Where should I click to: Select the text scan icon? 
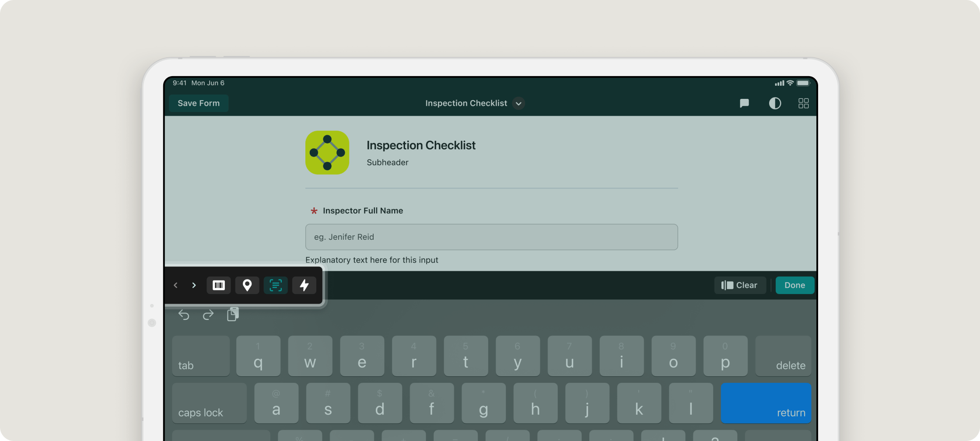click(276, 285)
